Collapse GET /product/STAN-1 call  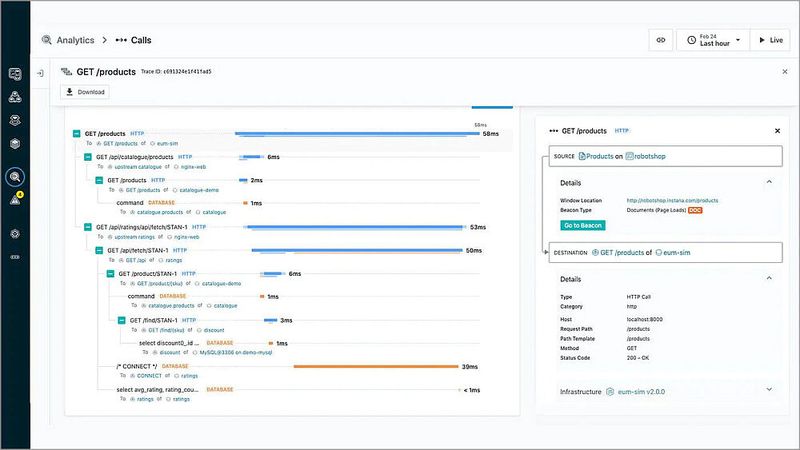(x=110, y=274)
